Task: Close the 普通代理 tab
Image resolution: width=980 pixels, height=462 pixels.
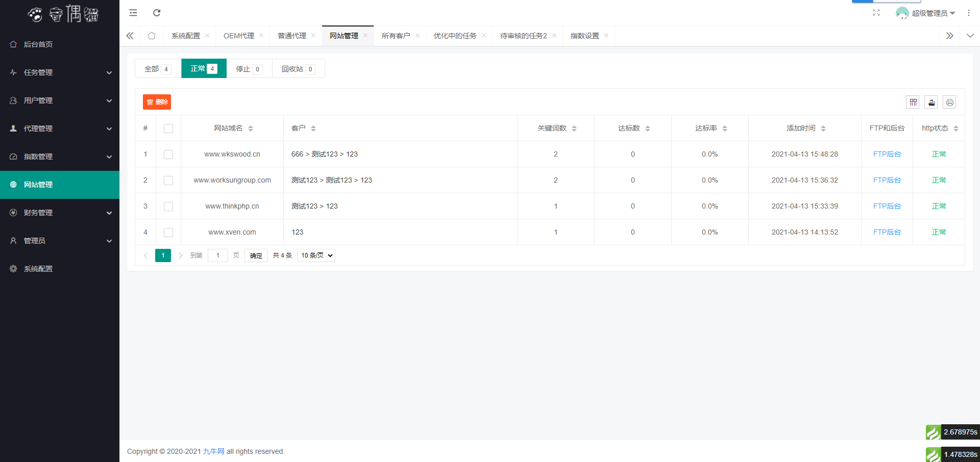Action: [313, 35]
